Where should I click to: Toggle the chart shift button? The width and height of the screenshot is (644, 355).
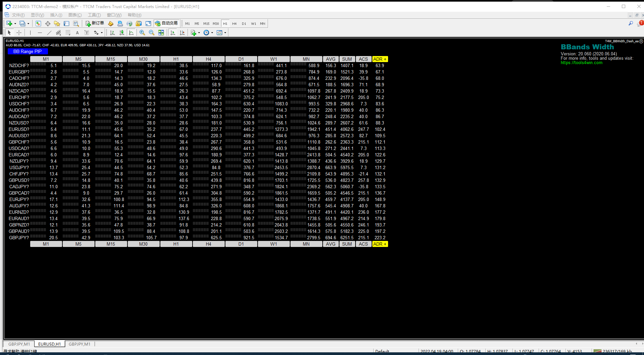(182, 33)
